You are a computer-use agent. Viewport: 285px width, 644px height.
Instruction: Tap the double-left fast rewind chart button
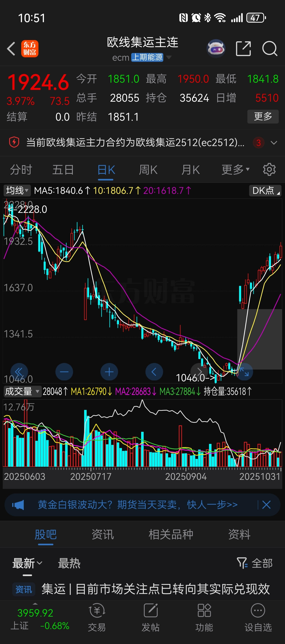pyautogui.click(x=19, y=372)
